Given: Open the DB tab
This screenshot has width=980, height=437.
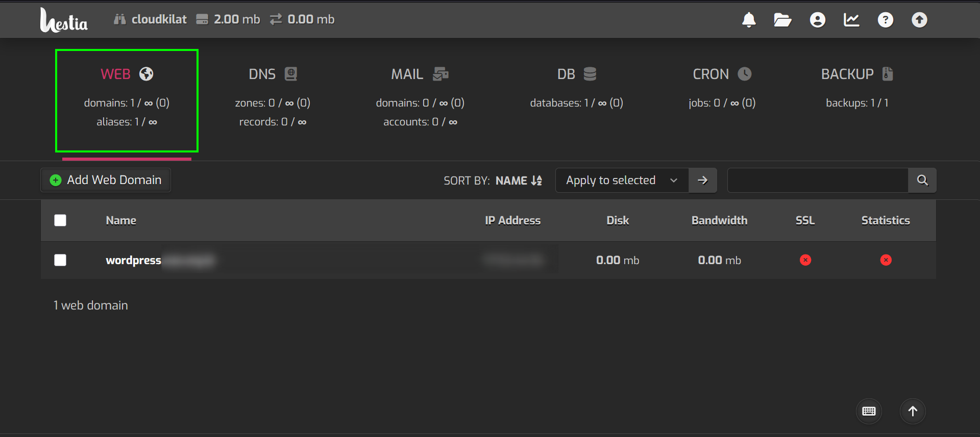Looking at the screenshot, I should point(576,74).
